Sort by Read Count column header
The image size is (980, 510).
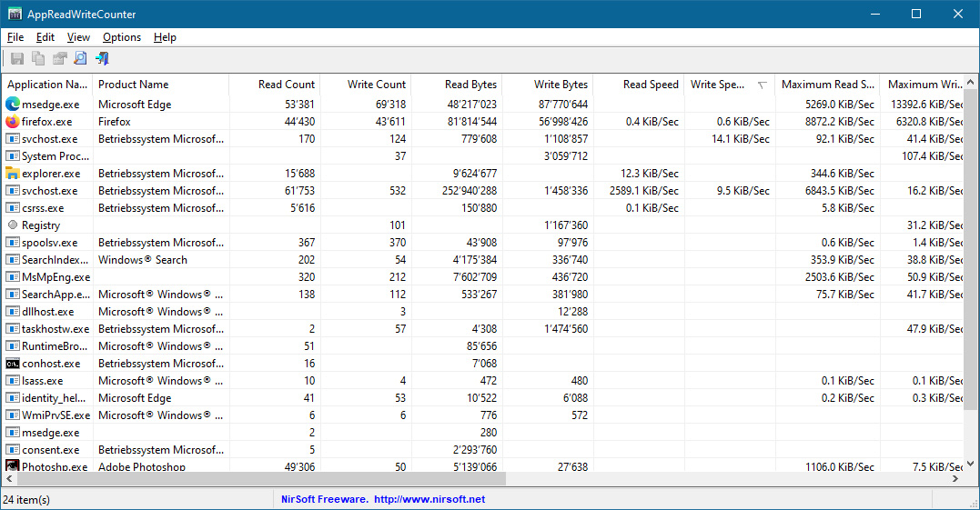click(275, 85)
